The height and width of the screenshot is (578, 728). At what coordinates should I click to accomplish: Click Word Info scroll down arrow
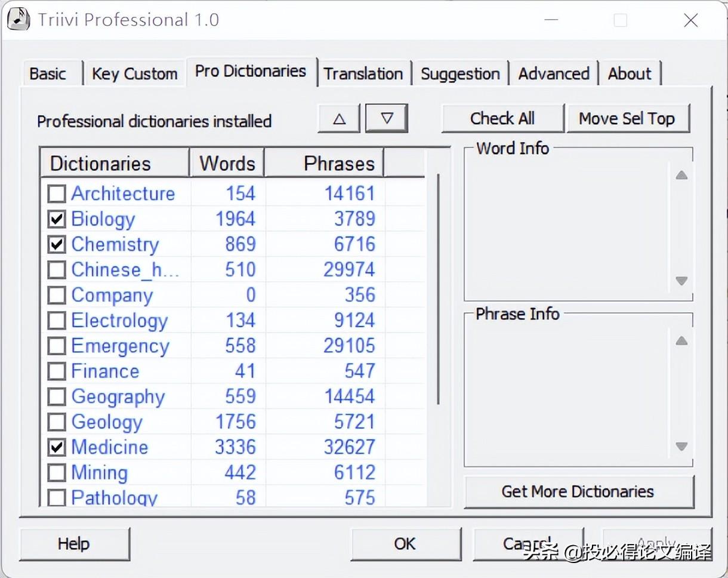pos(681,281)
